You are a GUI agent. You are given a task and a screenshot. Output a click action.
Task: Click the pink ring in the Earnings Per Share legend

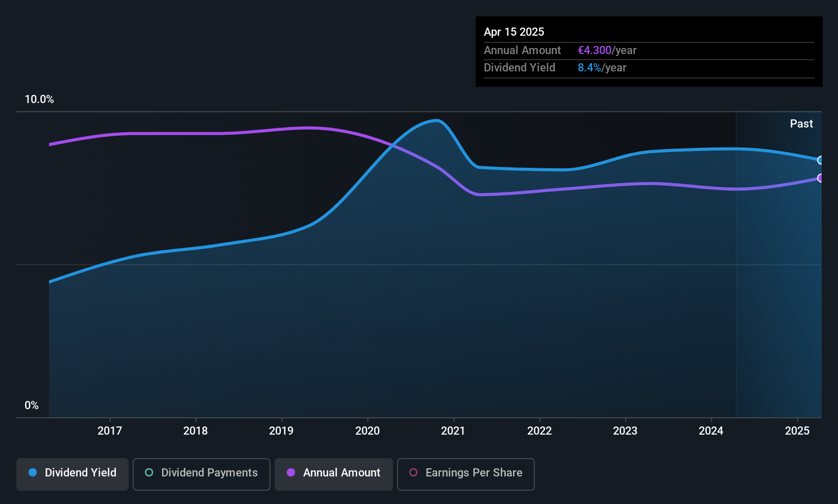(x=413, y=472)
